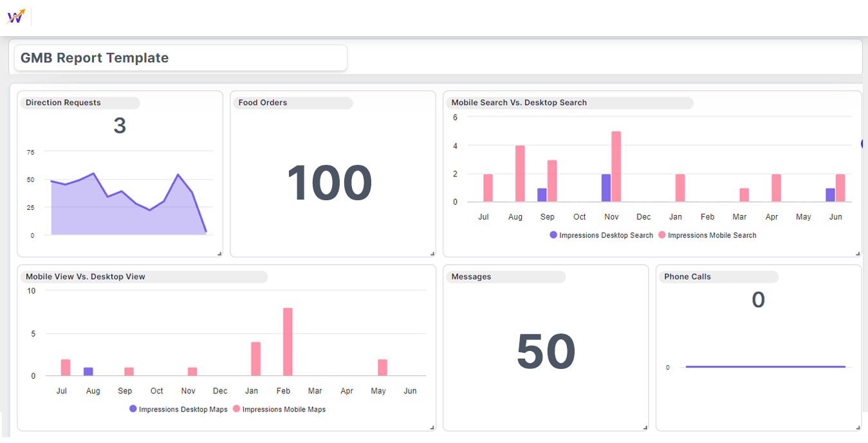
Task: Toggle Impressions Mobile Search legend series
Action: 707,236
